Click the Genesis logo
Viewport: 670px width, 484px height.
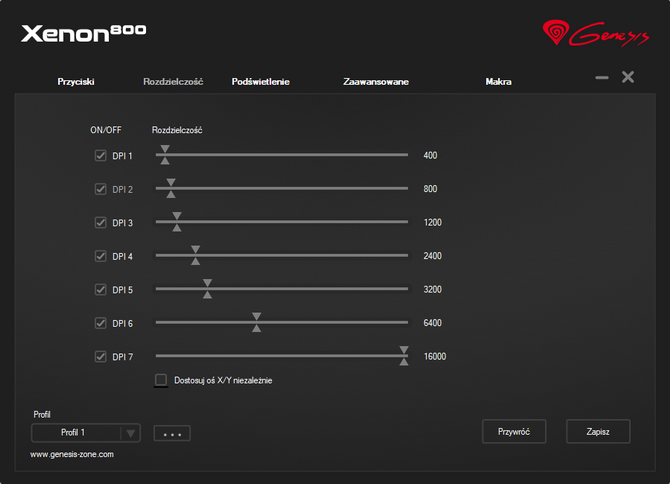(596, 33)
